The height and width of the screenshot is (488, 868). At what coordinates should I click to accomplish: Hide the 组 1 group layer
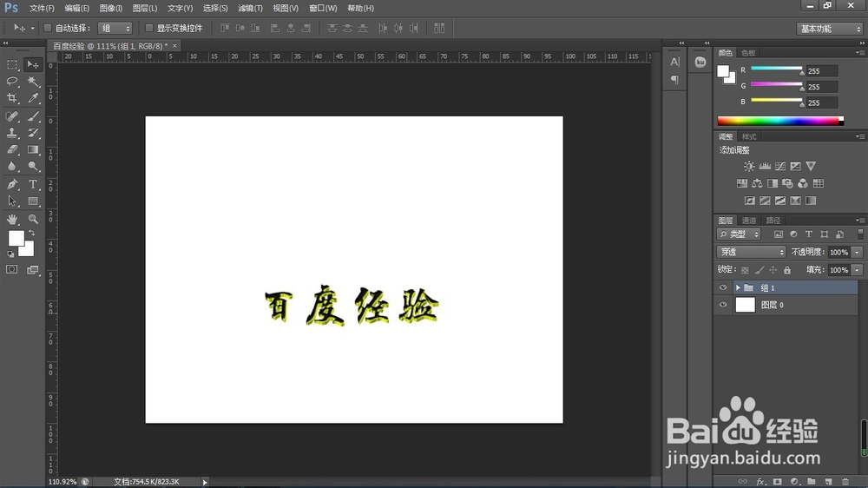(723, 287)
